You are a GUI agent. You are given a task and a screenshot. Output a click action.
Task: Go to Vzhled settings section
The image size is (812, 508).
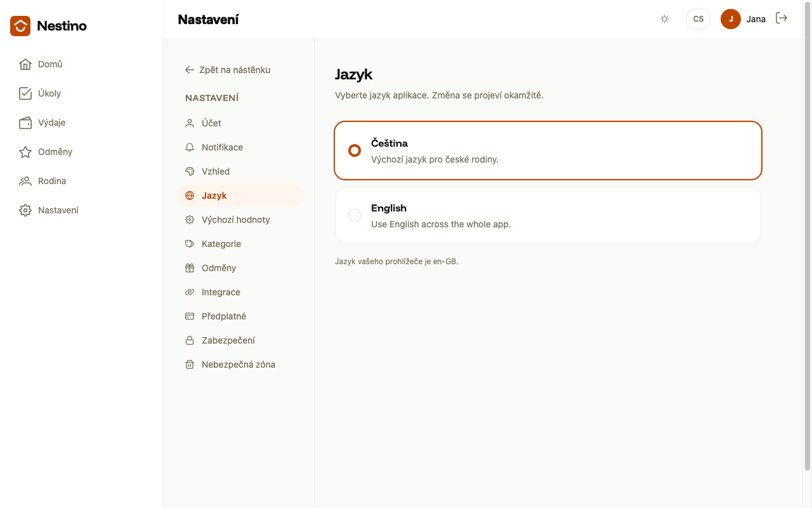tap(241, 171)
